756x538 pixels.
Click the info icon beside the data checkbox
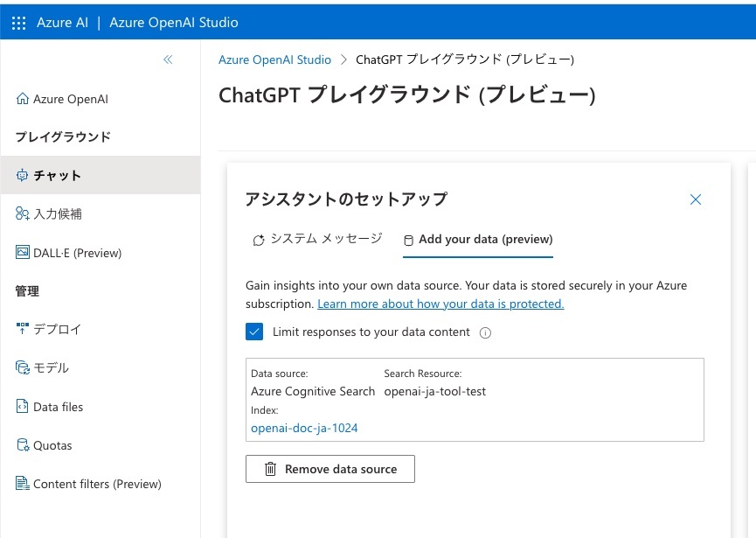(x=485, y=332)
